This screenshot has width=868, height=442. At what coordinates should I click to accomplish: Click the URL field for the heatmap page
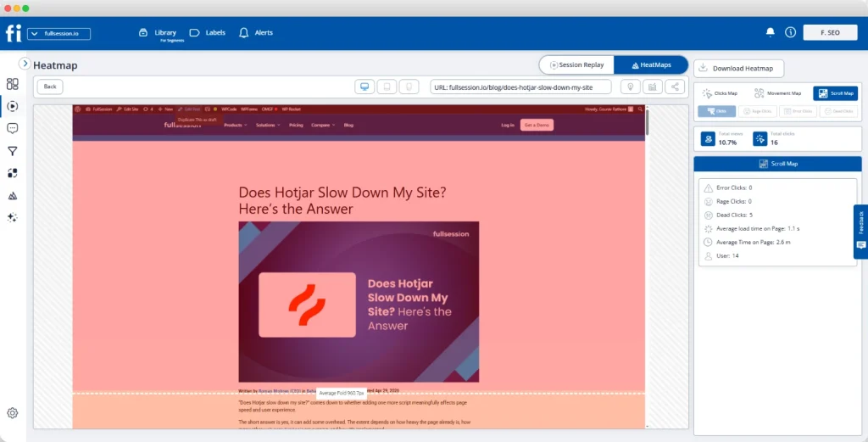(520, 87)
